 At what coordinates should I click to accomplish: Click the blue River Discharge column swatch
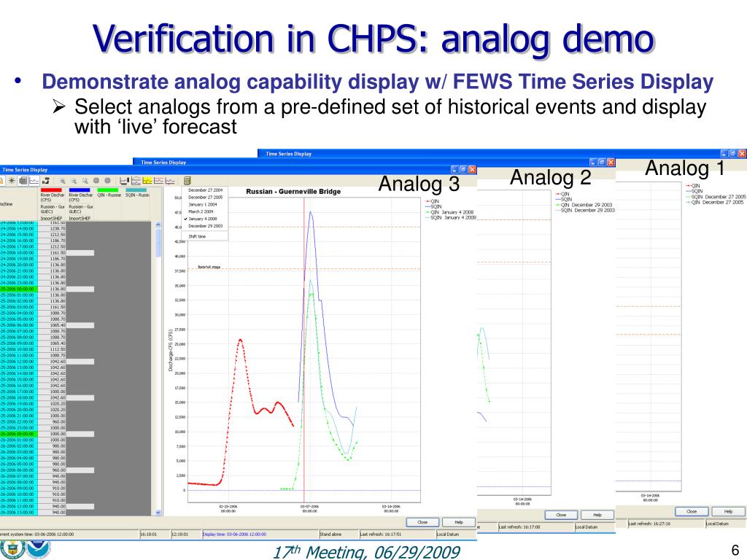click(x=80, y=190)
